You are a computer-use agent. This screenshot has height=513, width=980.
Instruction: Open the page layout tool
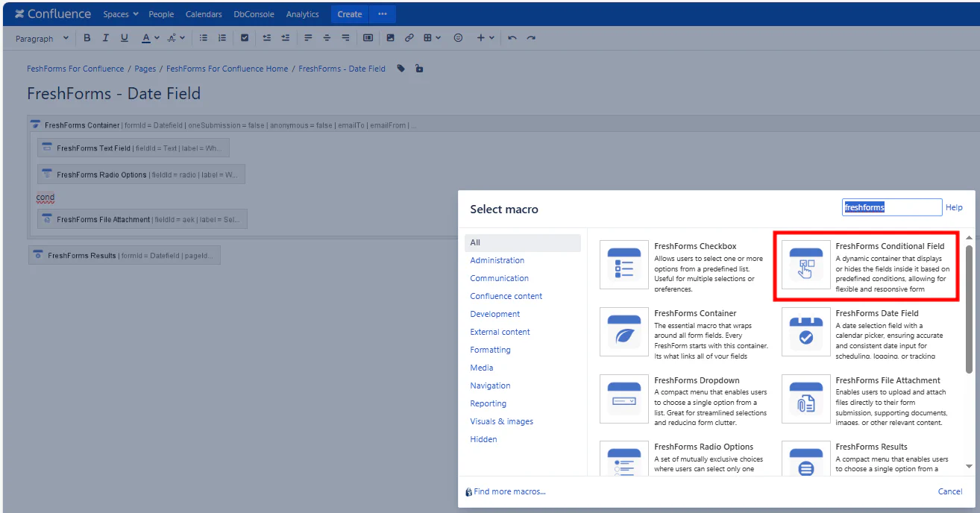click(368, 37)
